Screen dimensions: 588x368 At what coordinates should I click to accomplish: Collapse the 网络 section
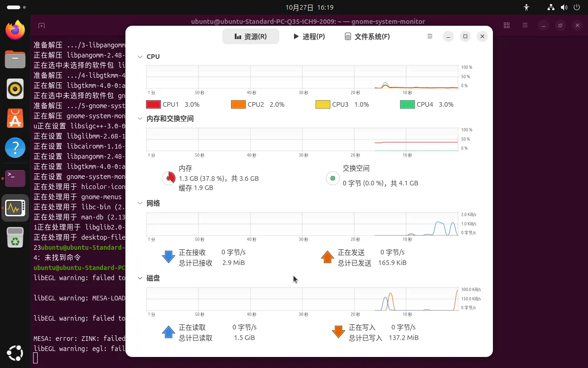tap(140, 203)
